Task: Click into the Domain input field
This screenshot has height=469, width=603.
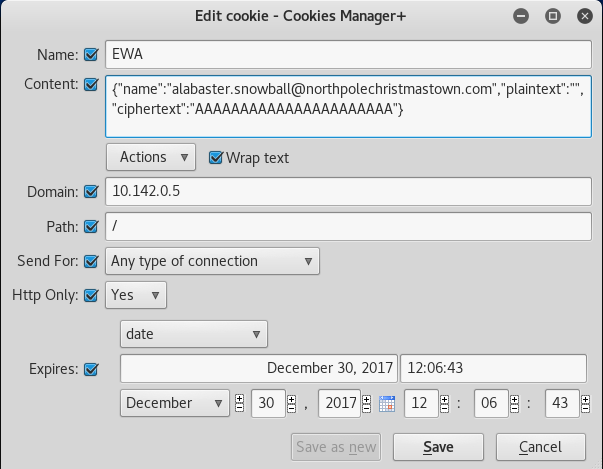Action: pyautogui.click(x=348, y=191)
